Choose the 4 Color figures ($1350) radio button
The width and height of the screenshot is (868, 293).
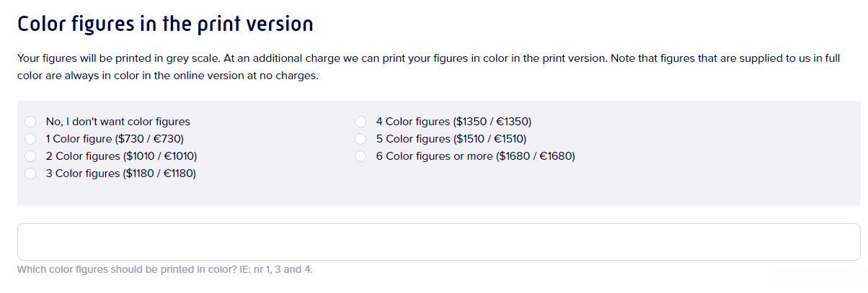click(361, 122)
